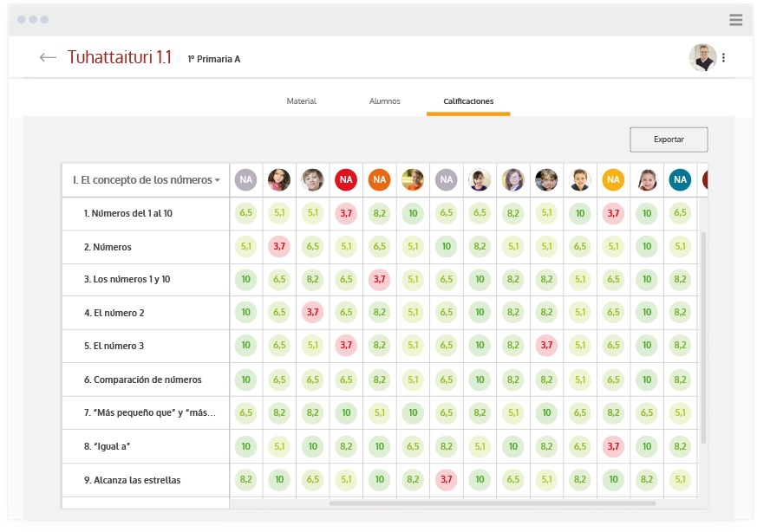This screenshot has width=757, height=532.
Task: Click the back arrow beside Tuhattaituri 1.1
Action: pos(48,58)
